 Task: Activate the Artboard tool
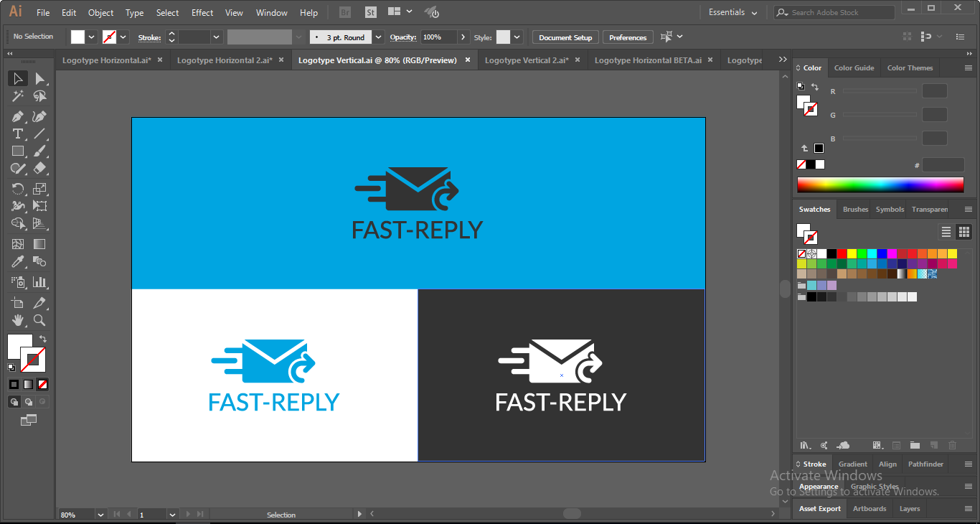pyautogui.click(x=18, y=303)
